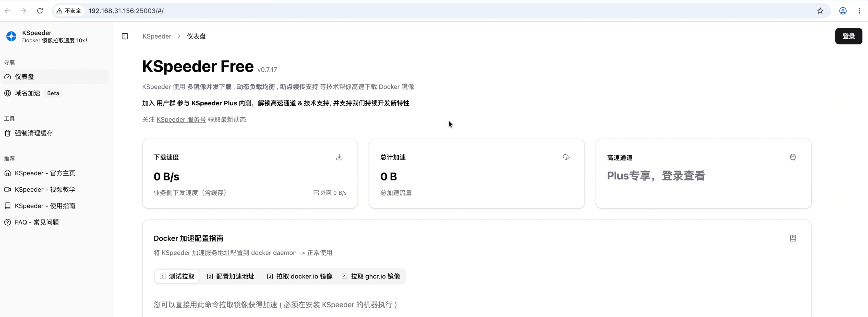This screenshot has height=317, width=868.
Task: Click the icon in 高速通道 card
Action: (x=793, y=157)
